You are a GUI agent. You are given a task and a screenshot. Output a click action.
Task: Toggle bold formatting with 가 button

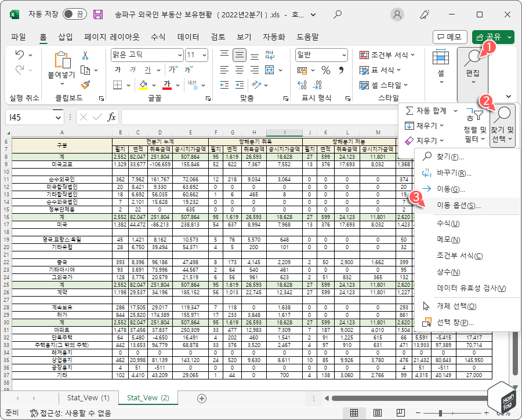tap(118, 69)
